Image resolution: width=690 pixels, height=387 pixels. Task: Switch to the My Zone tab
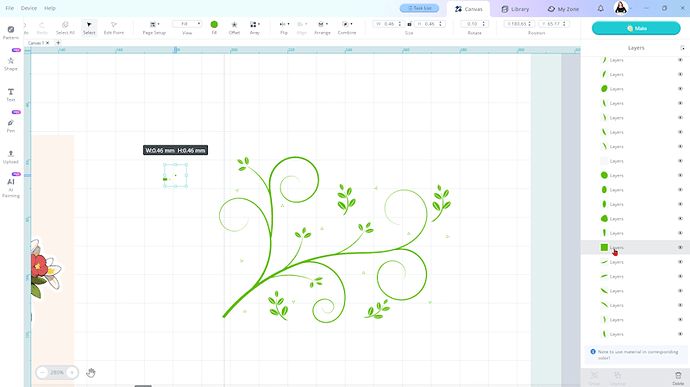coord(563,9)
